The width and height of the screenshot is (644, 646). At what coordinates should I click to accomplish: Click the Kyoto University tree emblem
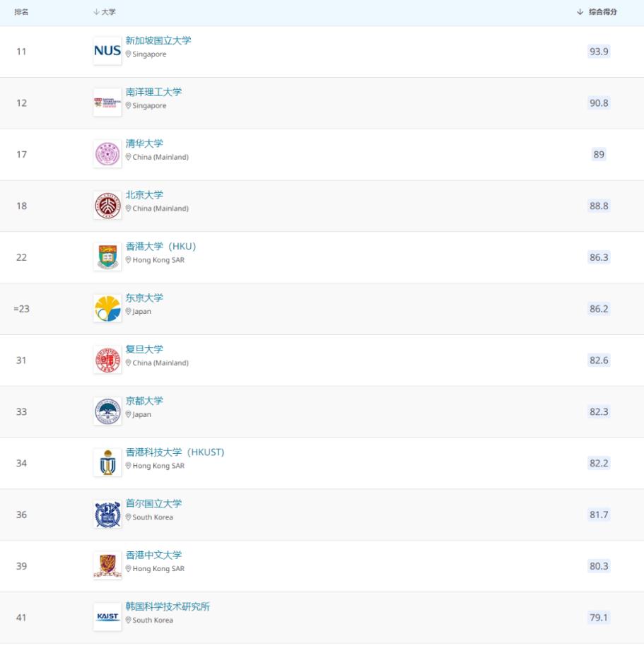click(107, 411)
